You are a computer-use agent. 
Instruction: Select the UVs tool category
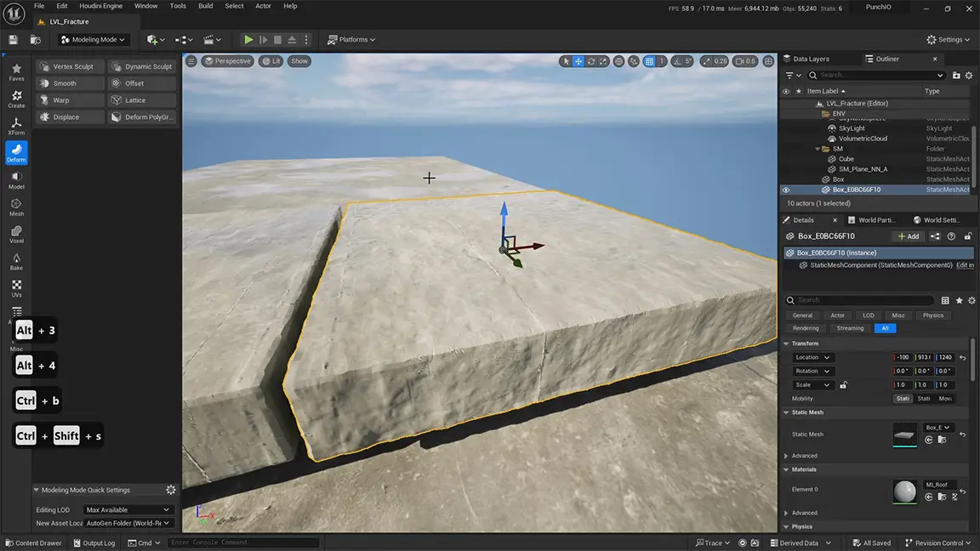pyautogui.click(x=16, y=288)
